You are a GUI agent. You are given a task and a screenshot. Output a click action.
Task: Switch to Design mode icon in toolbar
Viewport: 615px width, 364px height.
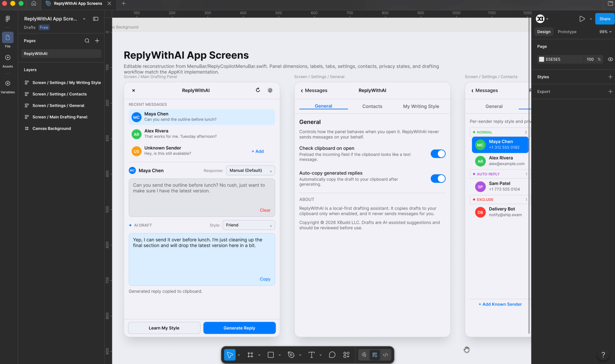[x=375, y=355]
